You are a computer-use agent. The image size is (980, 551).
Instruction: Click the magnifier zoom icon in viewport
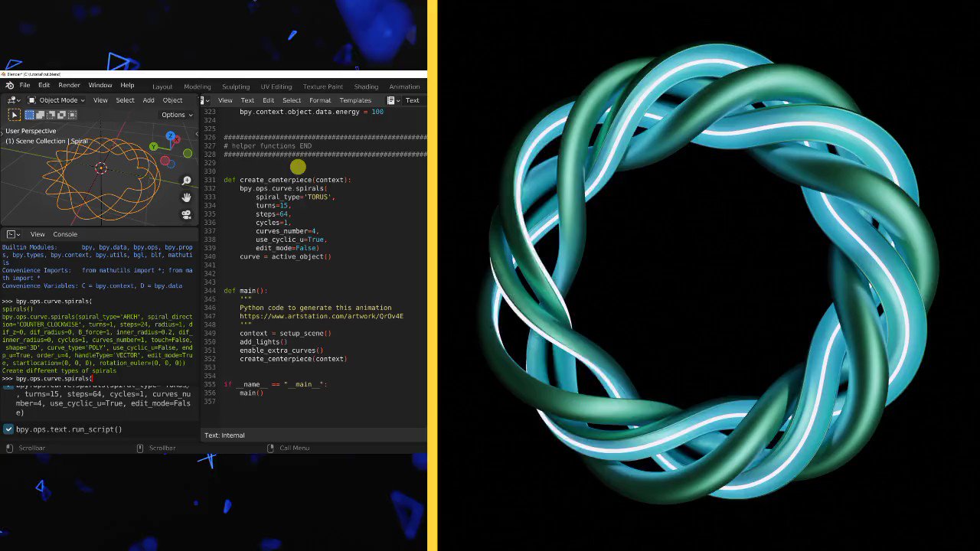[186, 180]
